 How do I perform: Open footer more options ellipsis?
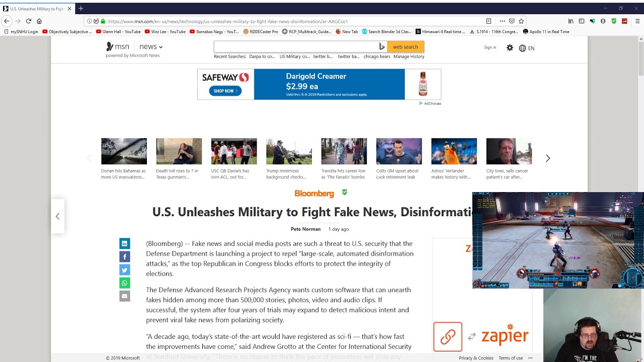point(530,358)
